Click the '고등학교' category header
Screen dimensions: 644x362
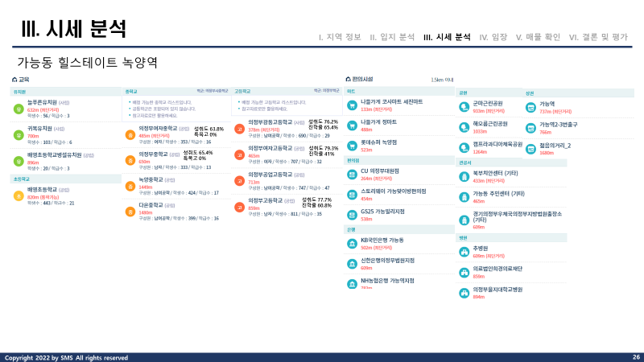[287, 91]
